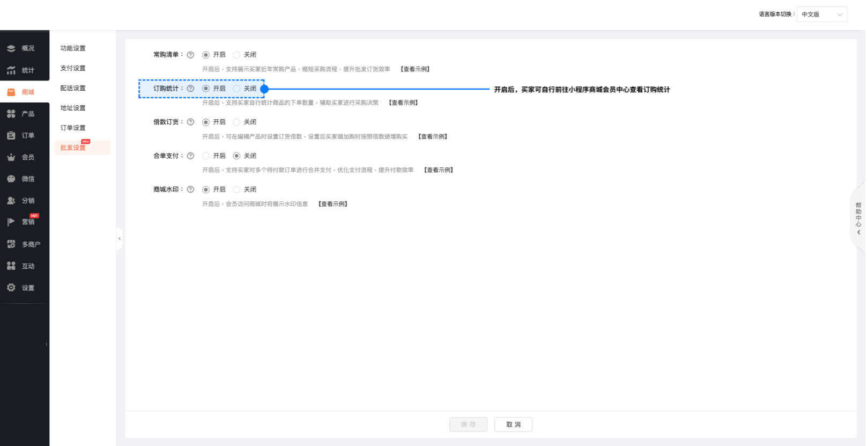View example link for 常购清单
This screenshot has height=446, width=868.
tap(415, 69)
